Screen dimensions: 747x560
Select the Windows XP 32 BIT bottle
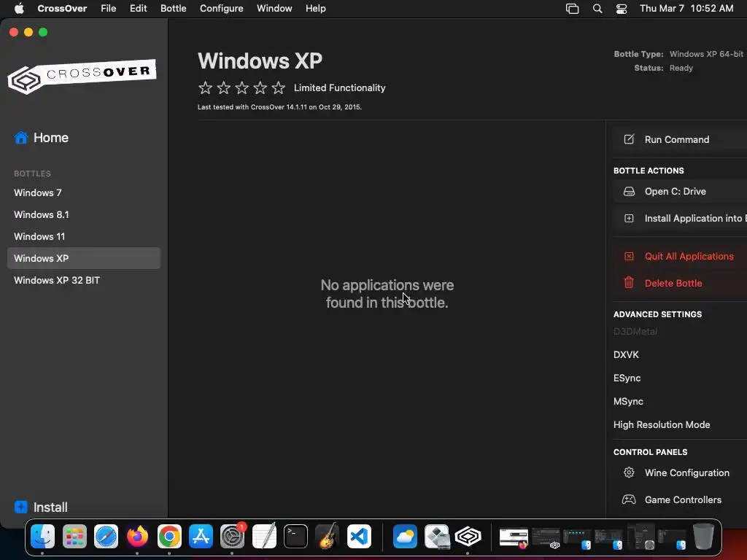84,280
